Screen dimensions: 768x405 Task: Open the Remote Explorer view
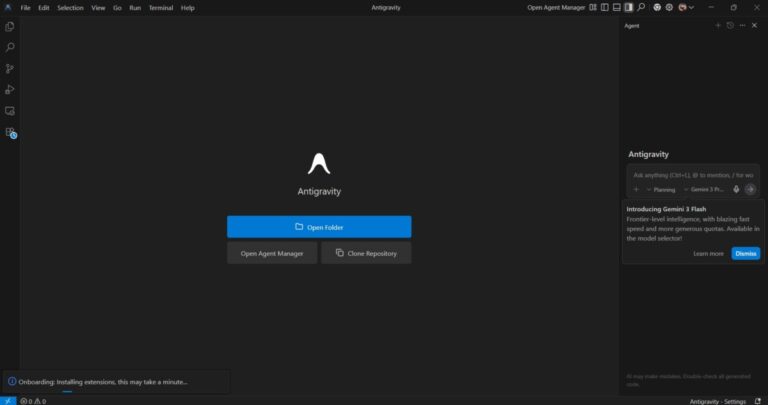(10, 111)
